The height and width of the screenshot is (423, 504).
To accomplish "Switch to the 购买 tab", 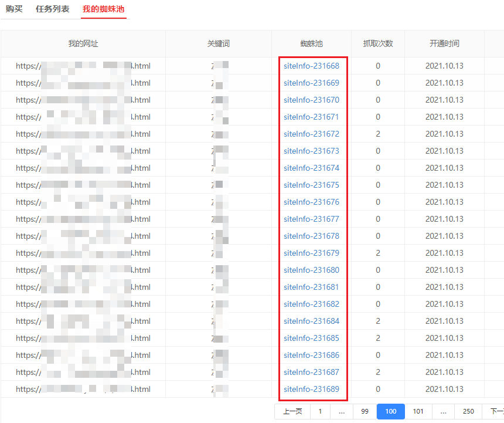I will pos(14,9).
